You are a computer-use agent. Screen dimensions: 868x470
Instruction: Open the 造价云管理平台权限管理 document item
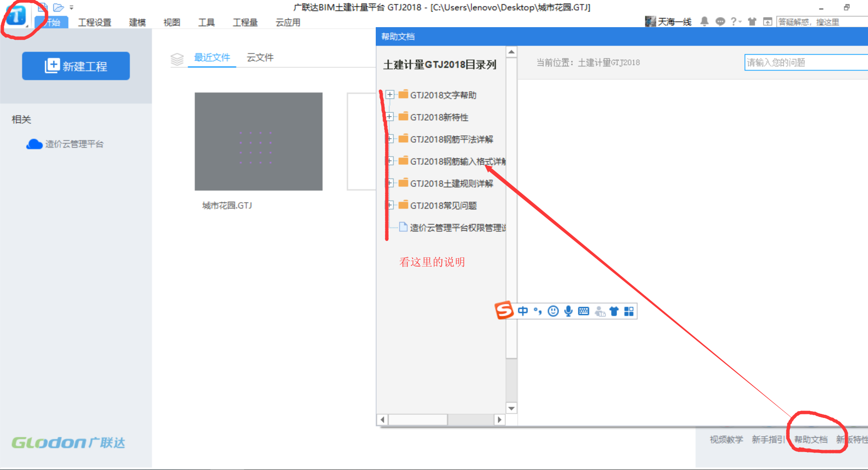453,227
